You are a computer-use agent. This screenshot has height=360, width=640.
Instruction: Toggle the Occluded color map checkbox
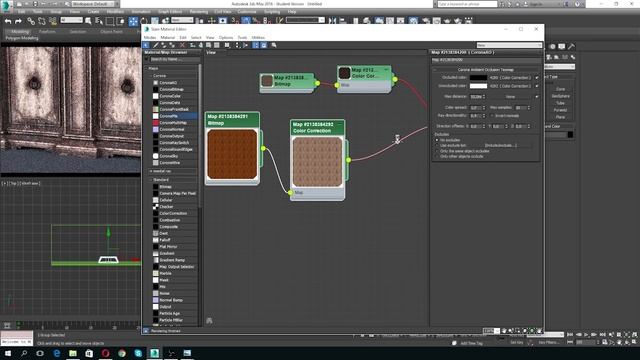click(x=537, y=78)
